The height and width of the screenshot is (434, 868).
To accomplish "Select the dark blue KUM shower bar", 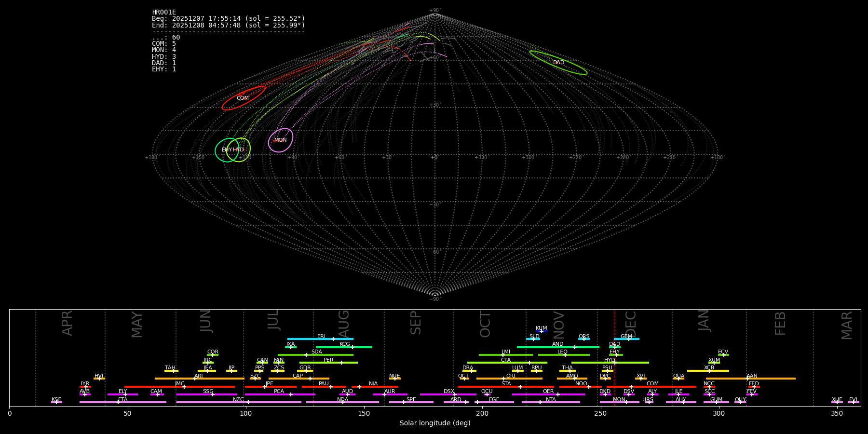I will click(x=542, y=331).
